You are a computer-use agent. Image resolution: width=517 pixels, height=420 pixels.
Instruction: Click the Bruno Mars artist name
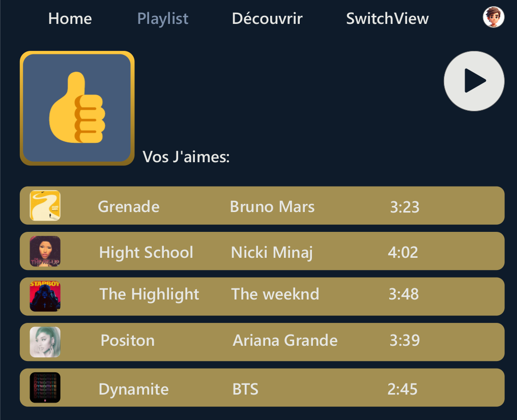coord(272,206)
